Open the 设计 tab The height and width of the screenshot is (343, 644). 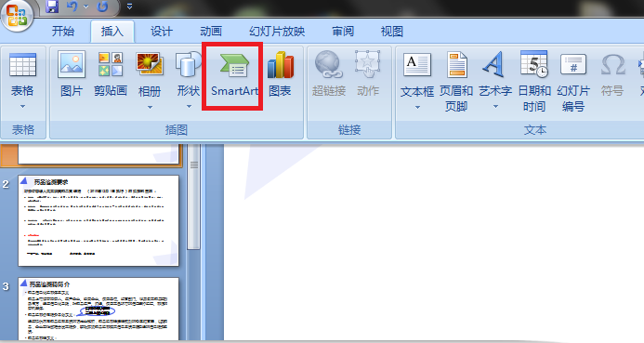[x=162, y=32]
